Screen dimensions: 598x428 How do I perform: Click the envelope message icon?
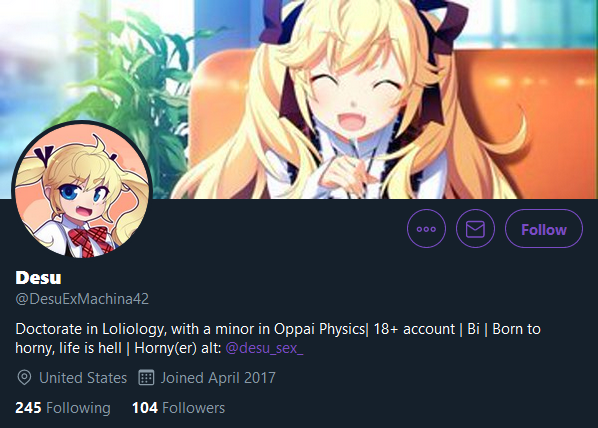pyautogui.click(x=475, y=229)
